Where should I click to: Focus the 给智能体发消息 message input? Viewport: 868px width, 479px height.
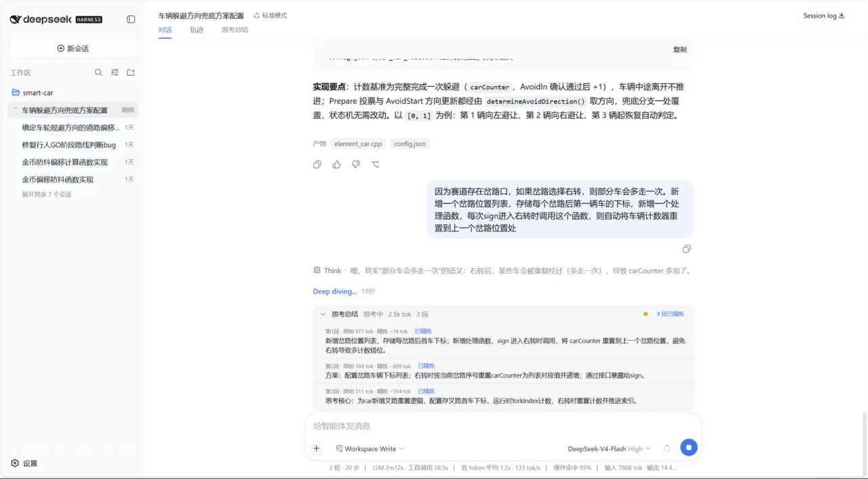click(503, 426)
